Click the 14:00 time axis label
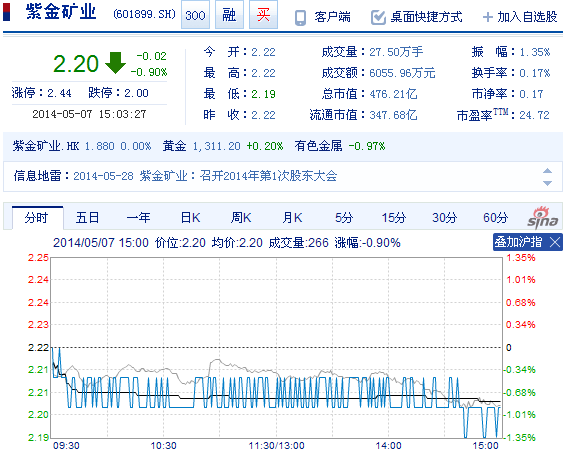The width and height of the screenshot is (563, 451). coord(388,446)
